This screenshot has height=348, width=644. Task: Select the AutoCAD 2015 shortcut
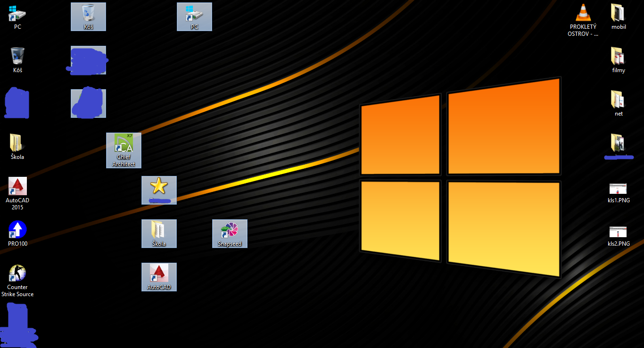[x=17, y=194]
